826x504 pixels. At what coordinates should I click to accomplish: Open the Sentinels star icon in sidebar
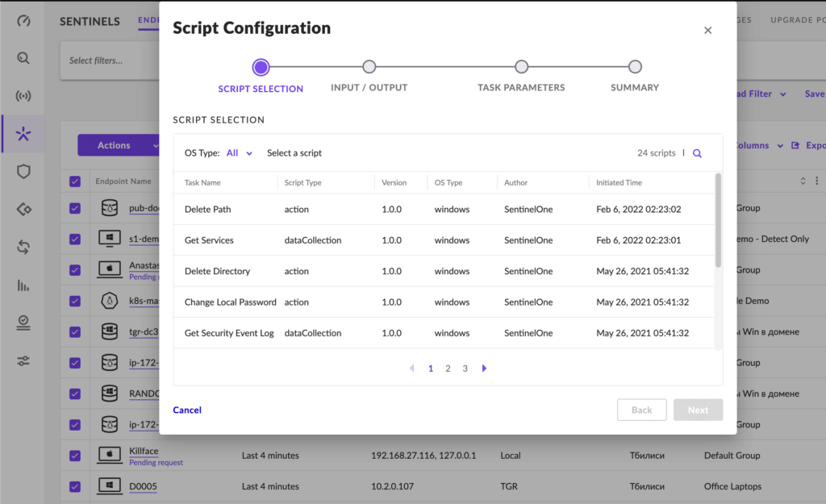point(23,134)
